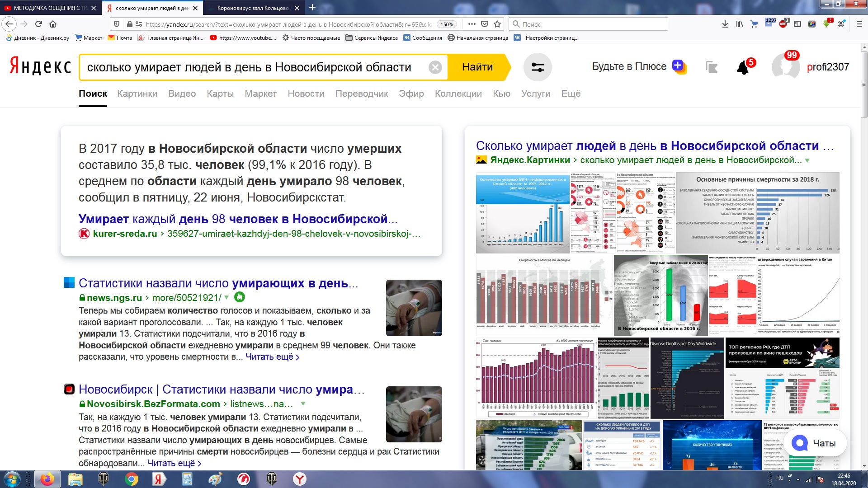Open Новосибирск Статистики назвали число result

(222, 389)
